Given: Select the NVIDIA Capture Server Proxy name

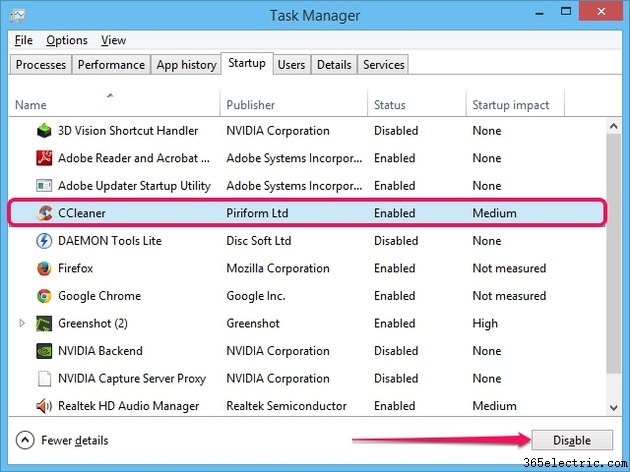Looking at the screenshot, I should point(132,378).
